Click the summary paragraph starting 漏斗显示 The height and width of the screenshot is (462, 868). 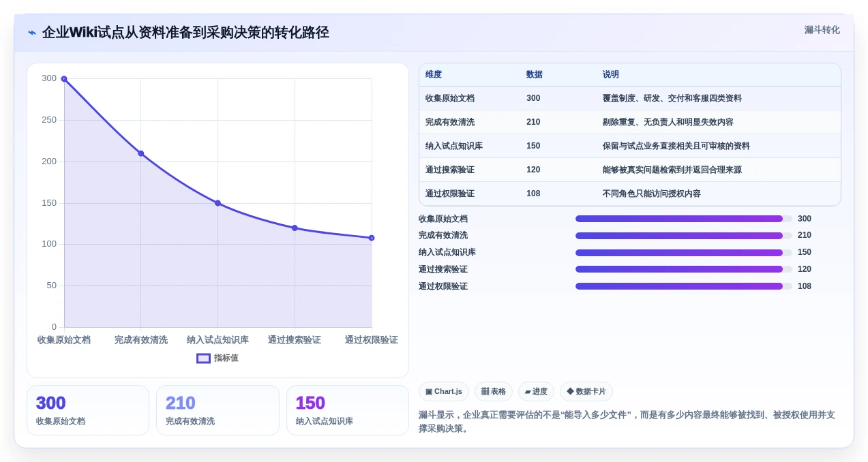click(x=627, y=422)
